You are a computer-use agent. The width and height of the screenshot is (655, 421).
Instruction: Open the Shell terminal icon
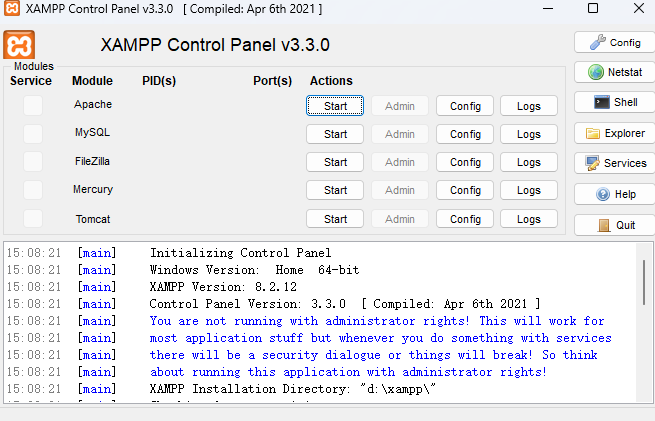pyautogui.click(x=602, y=102)
